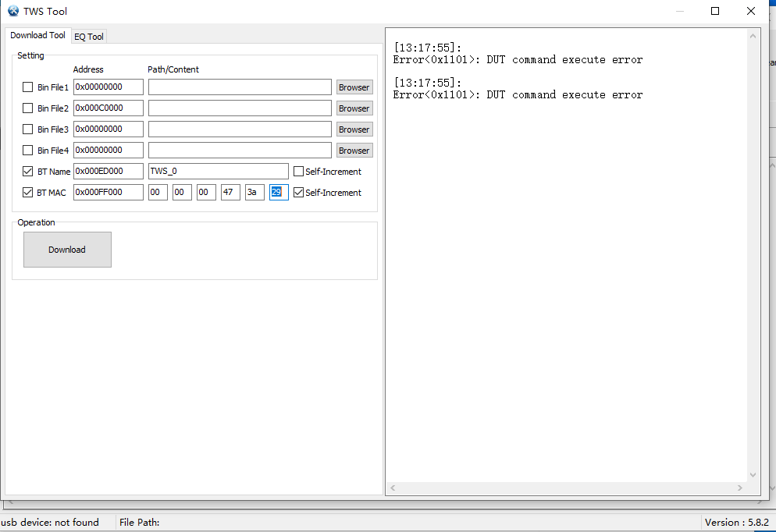Disable the BT MAC checkbox
The width and height of the screenshot is (776, 532).
point(28,193)
